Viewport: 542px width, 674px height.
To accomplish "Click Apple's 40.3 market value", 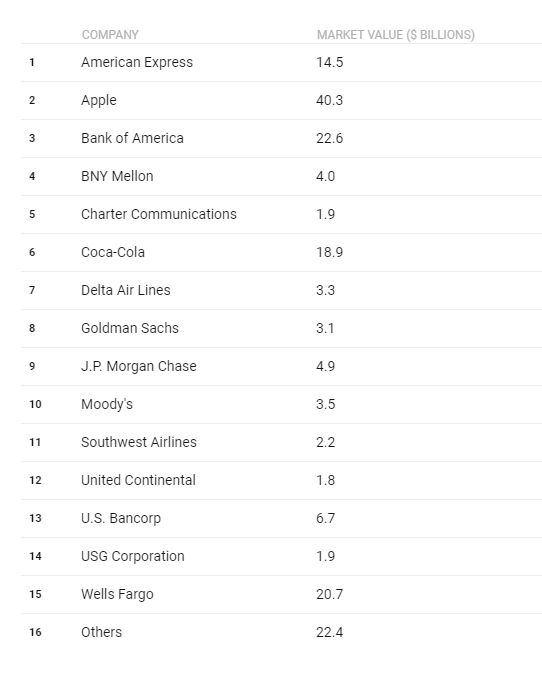I will click(x=330, y=100).
